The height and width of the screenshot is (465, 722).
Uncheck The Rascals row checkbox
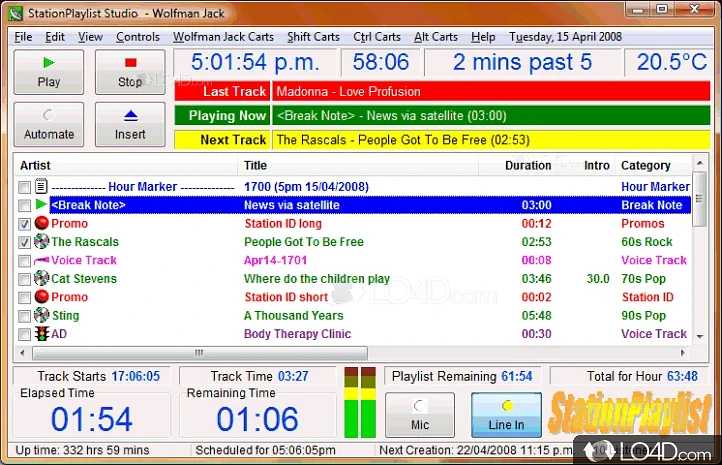[x=24, y=243]
